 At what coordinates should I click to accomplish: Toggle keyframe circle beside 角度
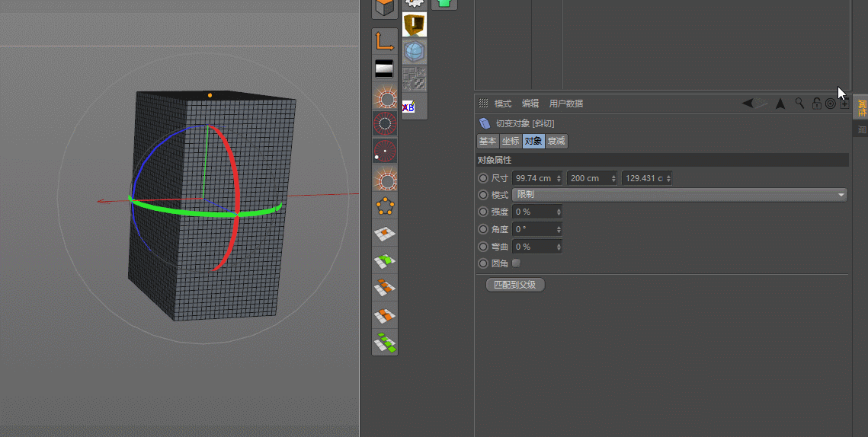point(483,229)
